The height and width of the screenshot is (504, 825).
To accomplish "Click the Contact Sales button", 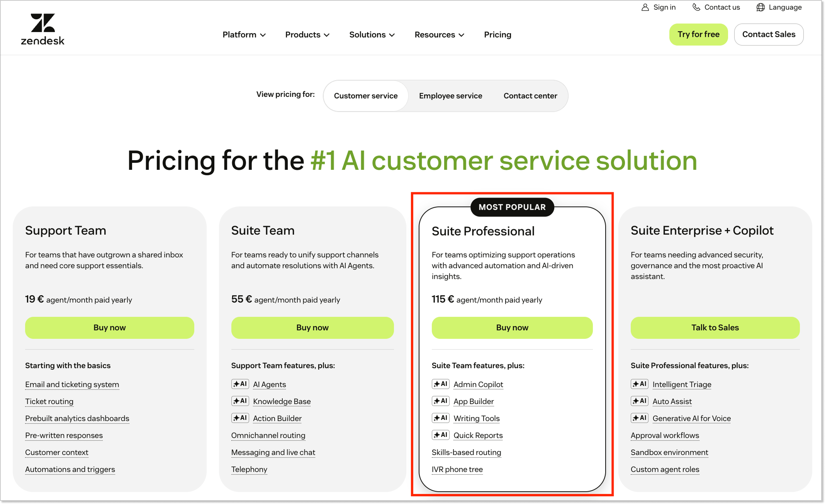I will 769,34.
